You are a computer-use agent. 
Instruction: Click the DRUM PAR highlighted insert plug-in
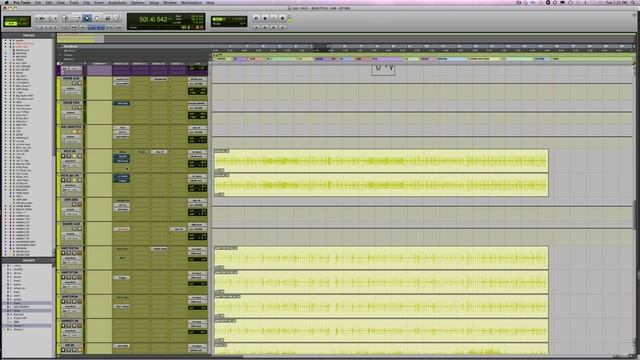[x=121, y=103]
